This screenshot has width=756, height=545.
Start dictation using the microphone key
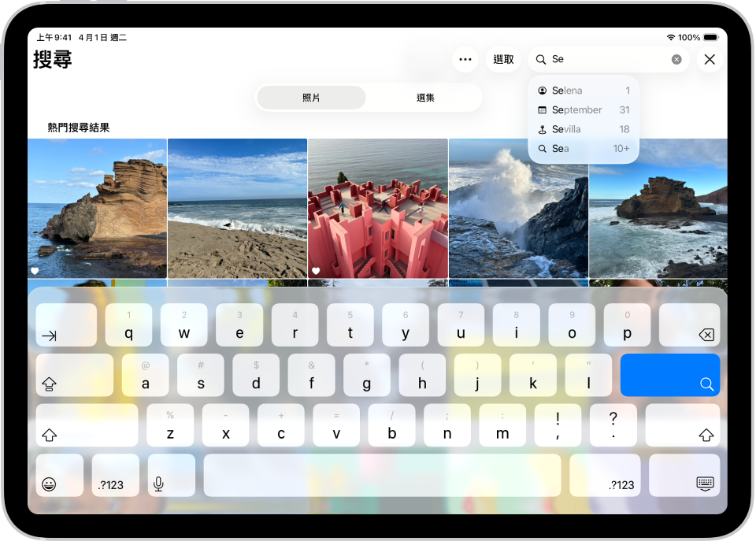click(171, 476)
